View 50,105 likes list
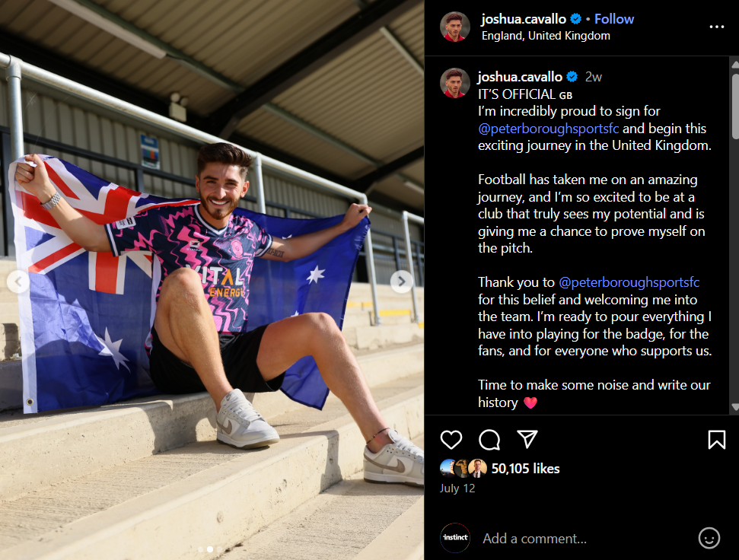 click(x=525, y=469)
